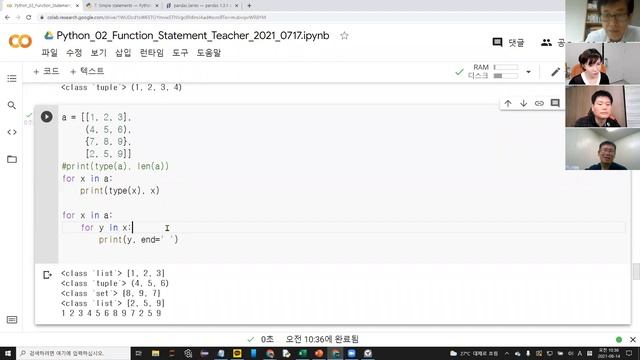Open the 런타임 menu
The height and width of the screenshot is (360, 640).
(151, 53)
